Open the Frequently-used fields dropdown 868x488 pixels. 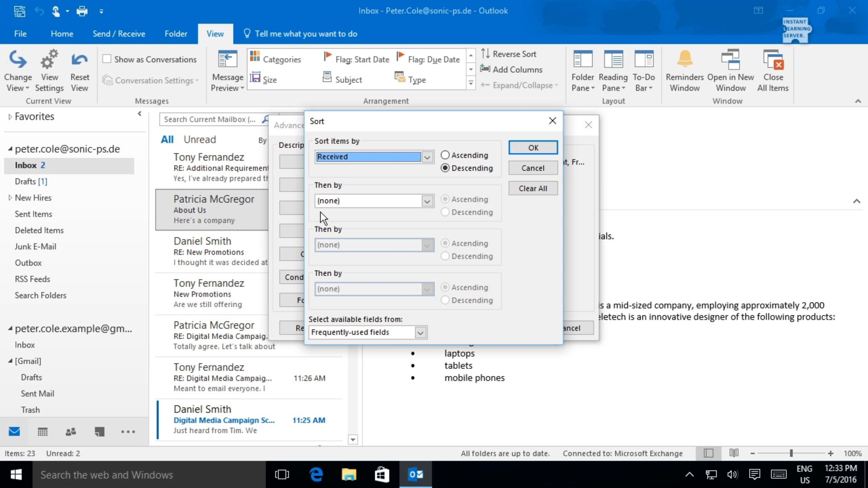[x=420, y=332]
